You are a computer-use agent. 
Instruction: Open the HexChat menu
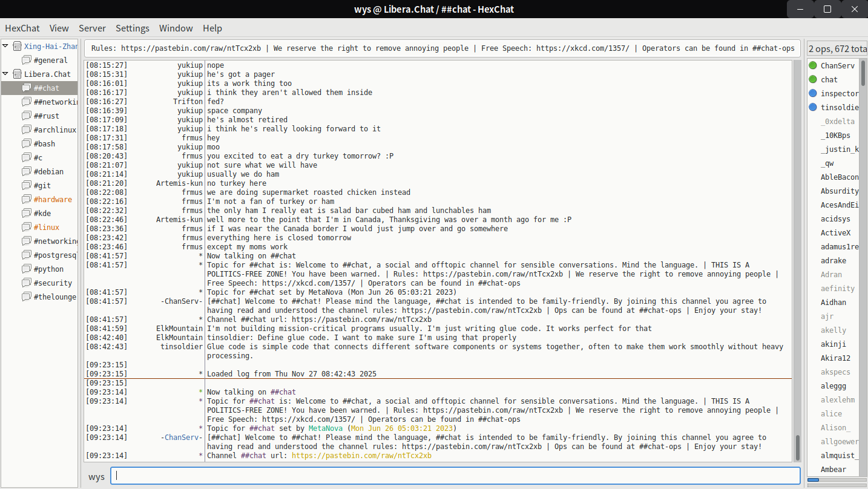[22, 28]
